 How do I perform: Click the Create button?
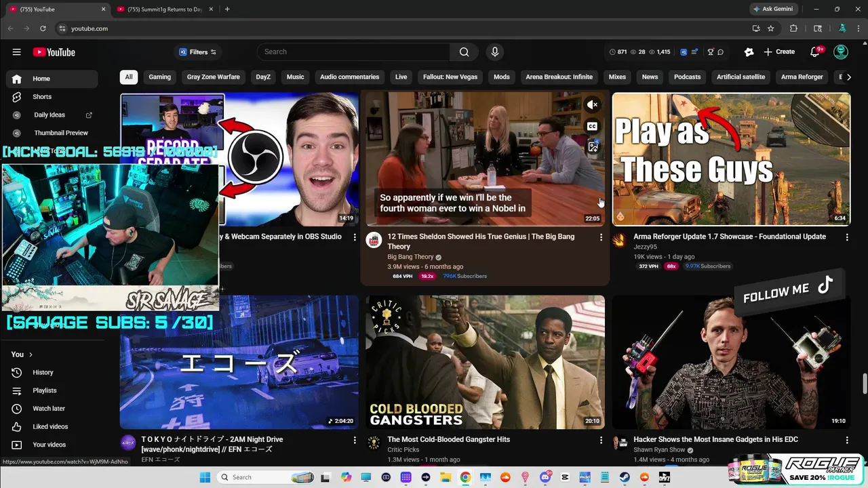[x=778, y=52]
